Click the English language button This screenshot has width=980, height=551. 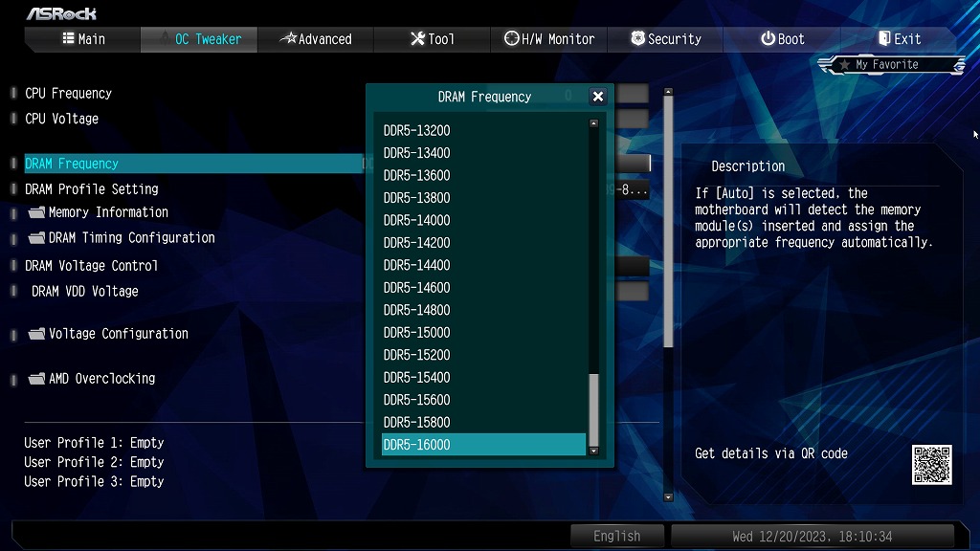pos(617,536)
